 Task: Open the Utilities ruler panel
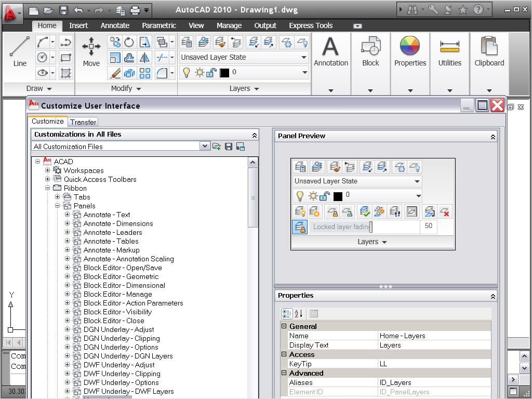point(449,52)
